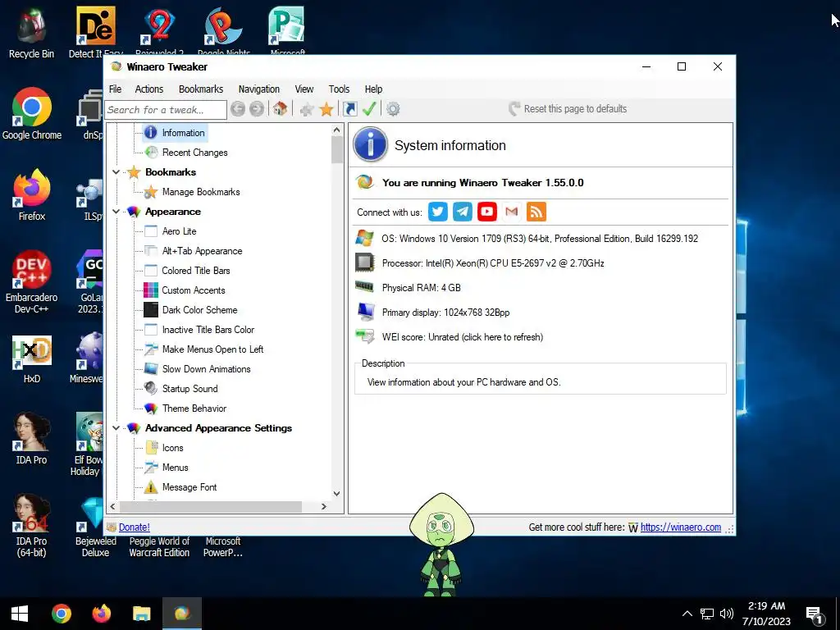Select Colored Title Bars tweak
Image resolution: width=840 pixels, height=630 pixels.
[x=195, y=271]
